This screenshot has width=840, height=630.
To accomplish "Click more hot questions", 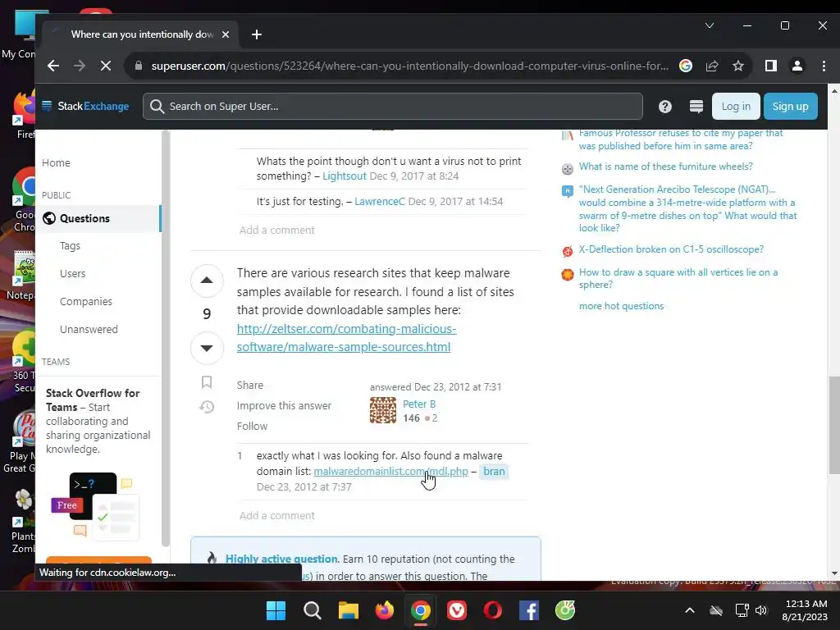I will click(x=622, y=306).
